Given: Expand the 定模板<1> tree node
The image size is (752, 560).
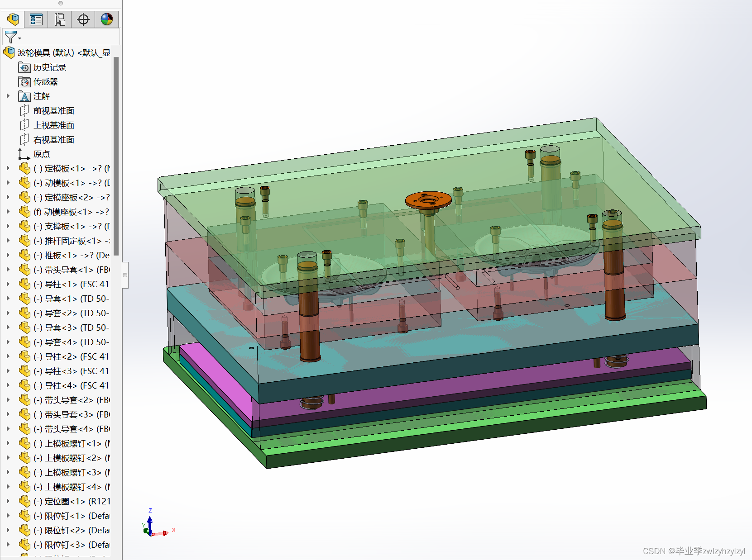Looking at the screenshot, I should pos(8,168).
